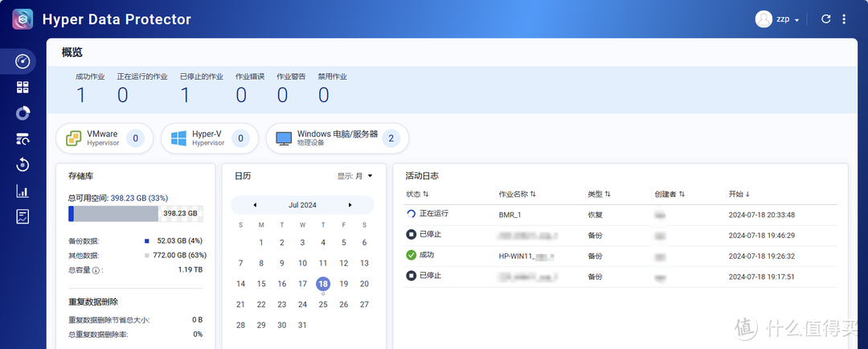
Task: Advance calendar to next month
Action: (350, 205)
